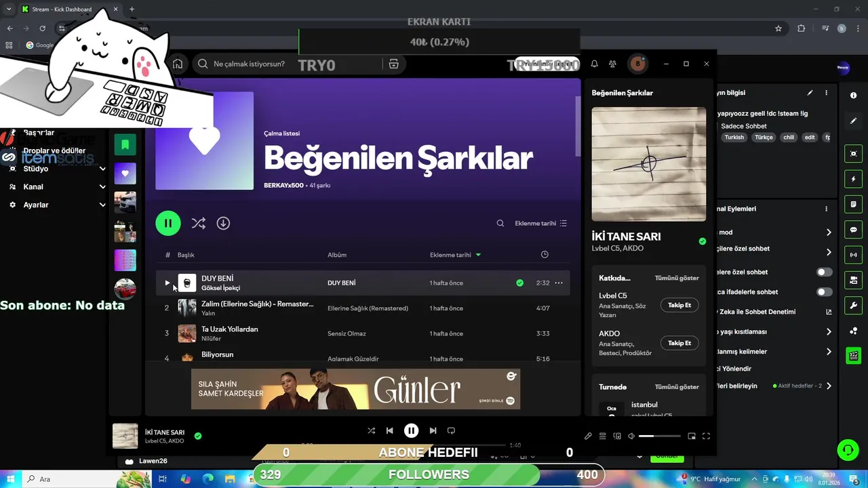Open the microphone lyrics icon in the player bar
Viewport: 868px width, 488px height.
point(588,436)
